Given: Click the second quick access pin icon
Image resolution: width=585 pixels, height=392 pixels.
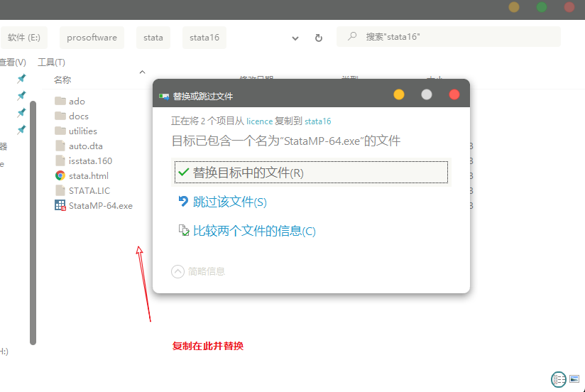Looking at the screenshot, I should (21, 95).
